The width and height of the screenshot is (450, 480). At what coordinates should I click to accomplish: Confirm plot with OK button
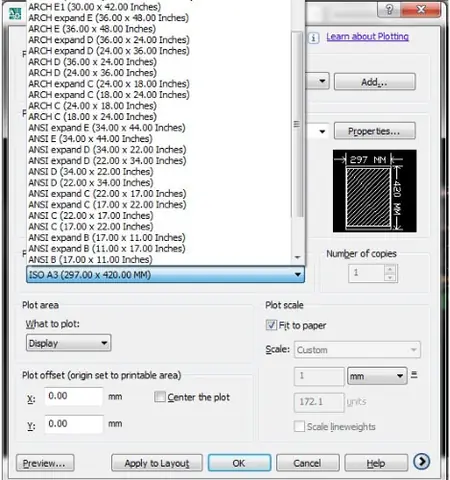239,463
